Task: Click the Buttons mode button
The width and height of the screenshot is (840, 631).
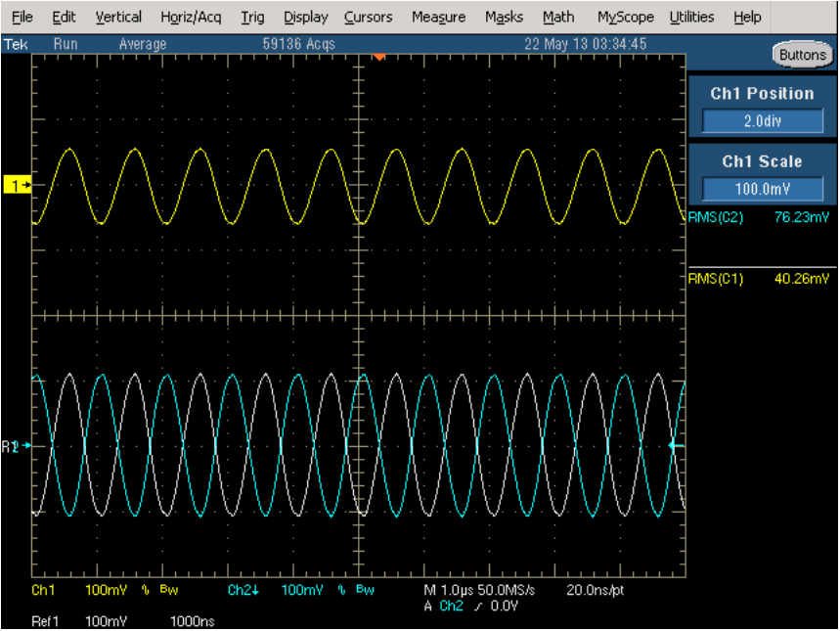Action: click(x=803, y=55)
